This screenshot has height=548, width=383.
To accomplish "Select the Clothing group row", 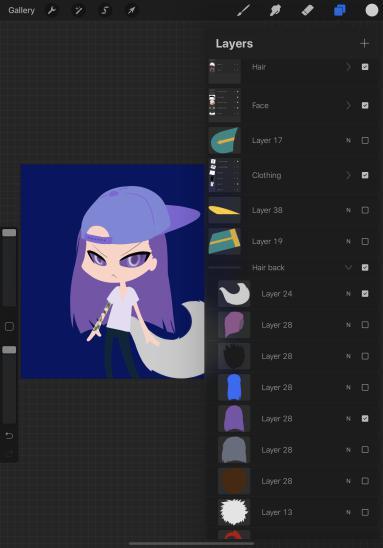I will pos(293,175).
